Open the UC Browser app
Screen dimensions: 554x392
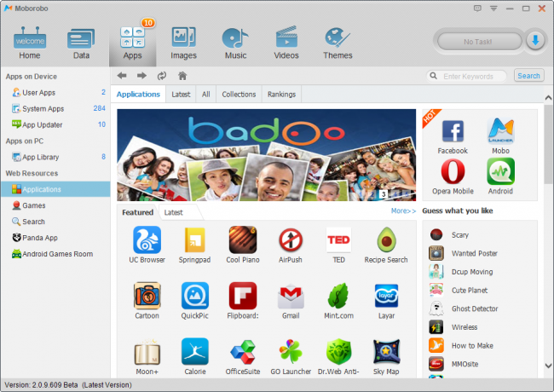tap(147, 245)
